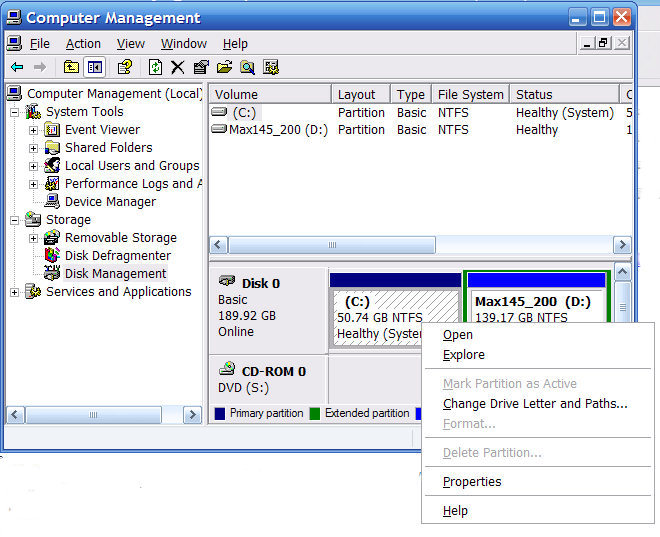This screenshot has width=660, height=537.
Task: Collapse the System Tools node
Action: click(x=15, y=112)
